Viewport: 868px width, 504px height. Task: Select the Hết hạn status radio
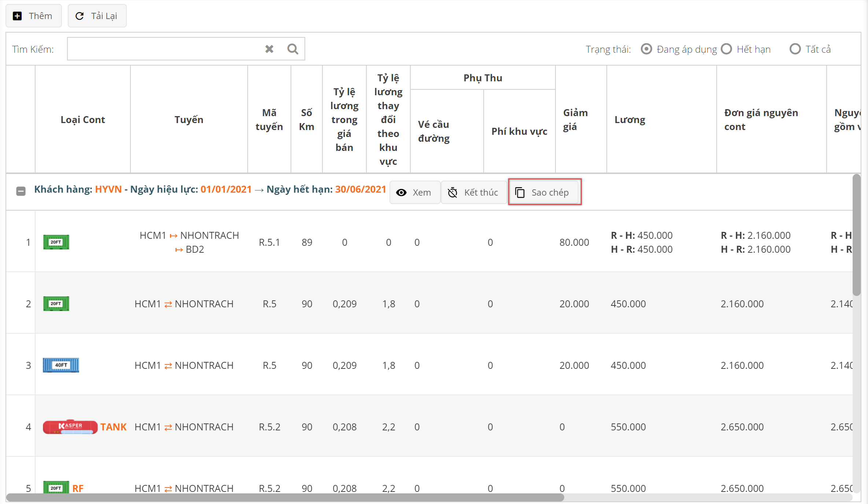(726, 49)
